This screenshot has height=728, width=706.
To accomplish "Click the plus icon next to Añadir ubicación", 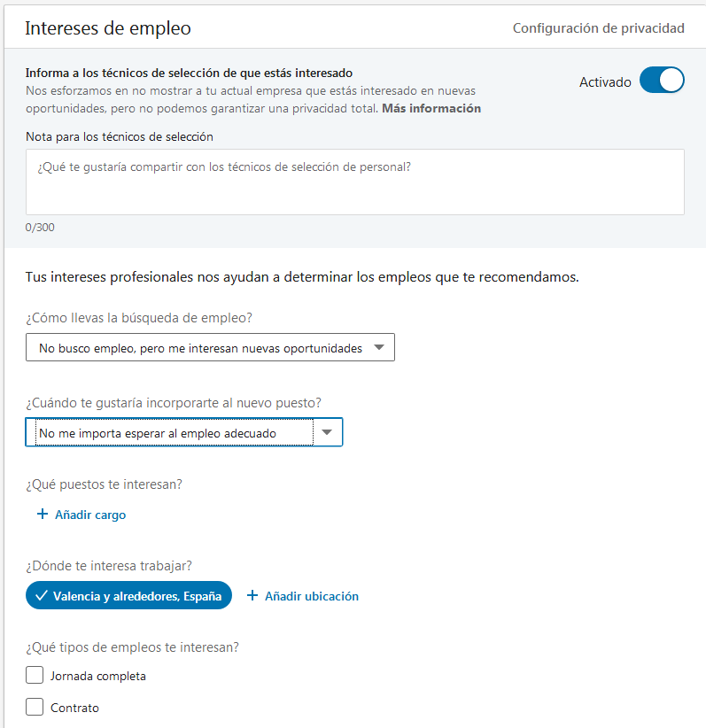I will [255, 595].
